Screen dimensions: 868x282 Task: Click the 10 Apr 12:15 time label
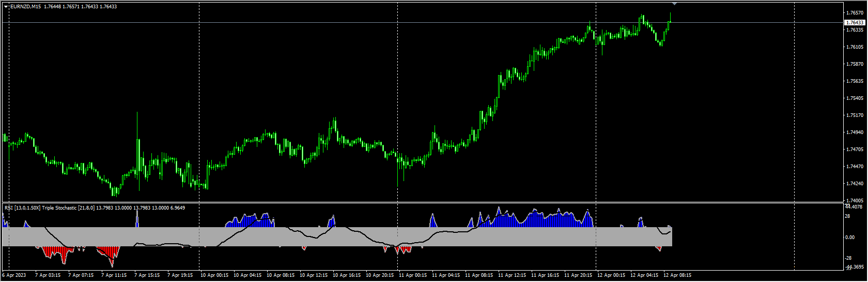coord(313,275)
